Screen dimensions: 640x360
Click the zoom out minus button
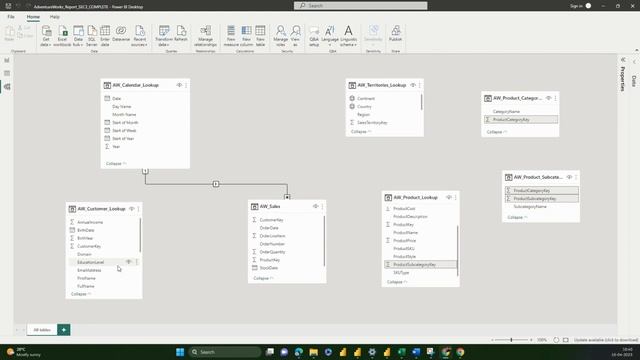coord(492,340)
